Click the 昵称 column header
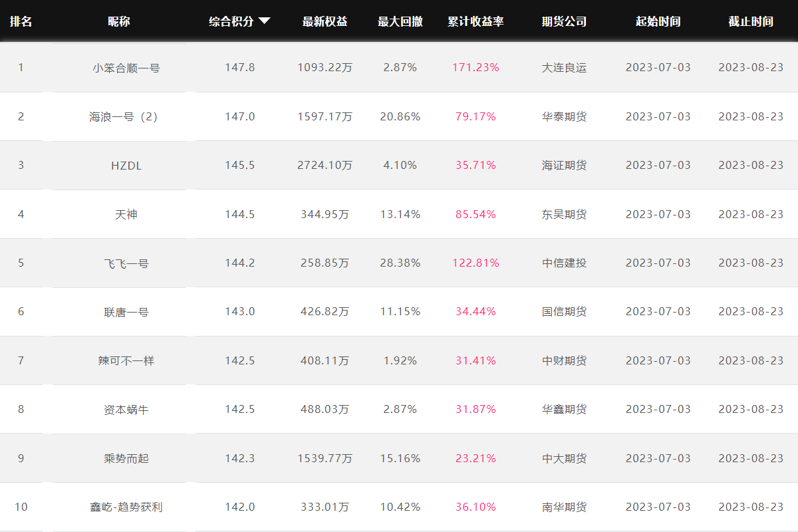Viewport: 798px width, 532px height. tap(119, 21)
